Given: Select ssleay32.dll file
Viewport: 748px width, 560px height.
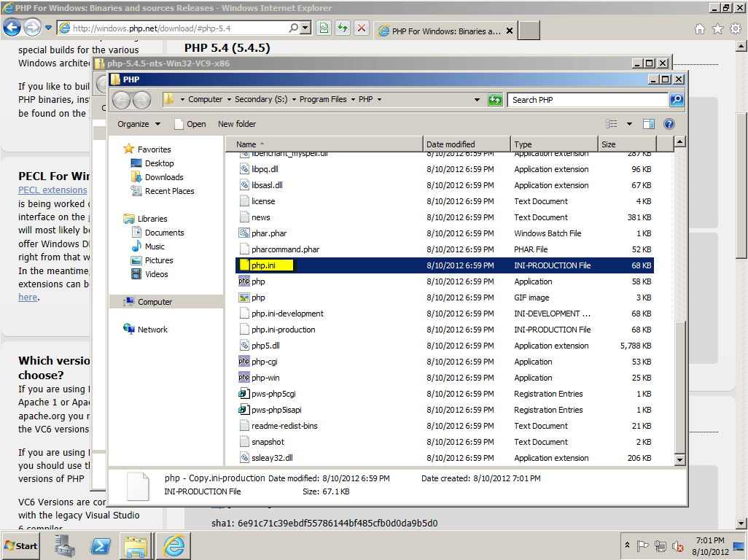Looking at the screenshot, I should coord(272,458).
